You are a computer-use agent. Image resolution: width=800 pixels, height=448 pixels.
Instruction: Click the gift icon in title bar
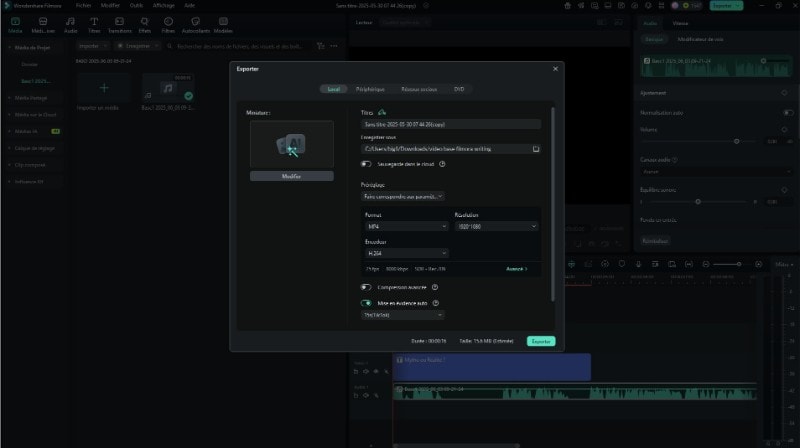point(567,6)
